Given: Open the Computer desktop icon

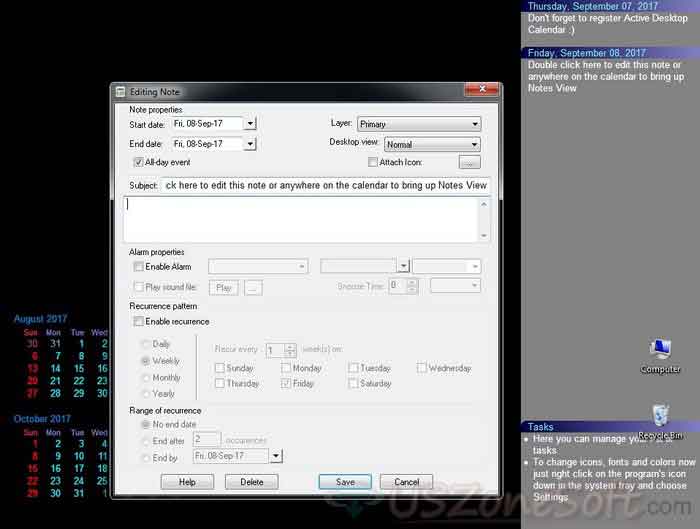Looking at the screenshot, I should coord(660,355).
